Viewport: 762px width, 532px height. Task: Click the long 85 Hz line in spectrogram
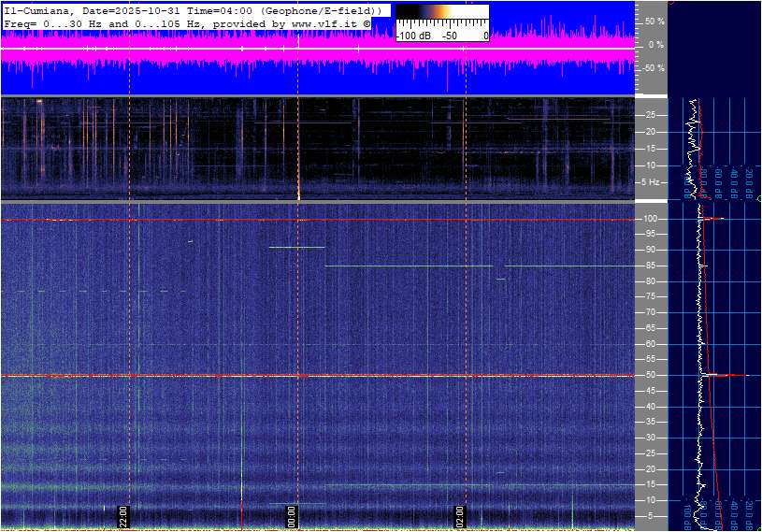tap(408, 266)
